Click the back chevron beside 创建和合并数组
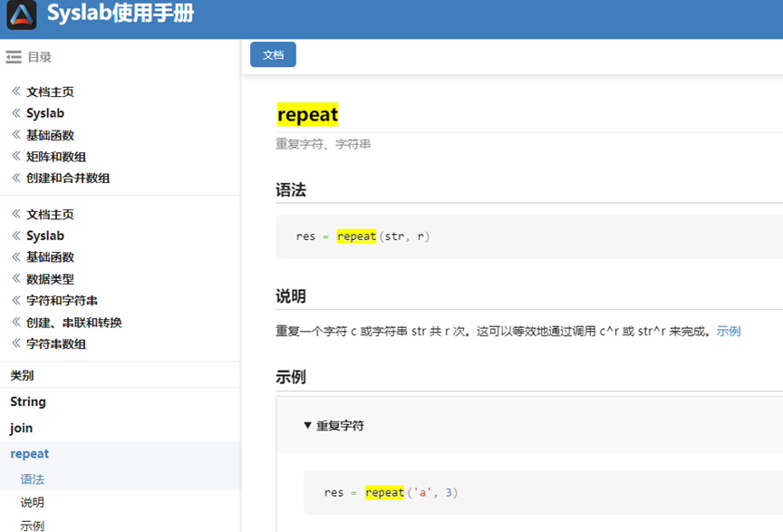Image resolution: width=783 pixels, height=532 pixels. click(16, 178)
